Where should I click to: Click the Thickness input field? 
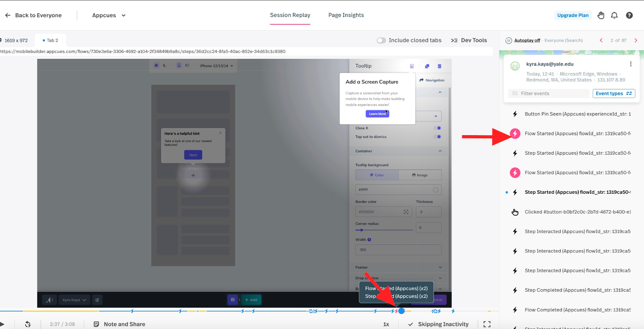(429, 212)
